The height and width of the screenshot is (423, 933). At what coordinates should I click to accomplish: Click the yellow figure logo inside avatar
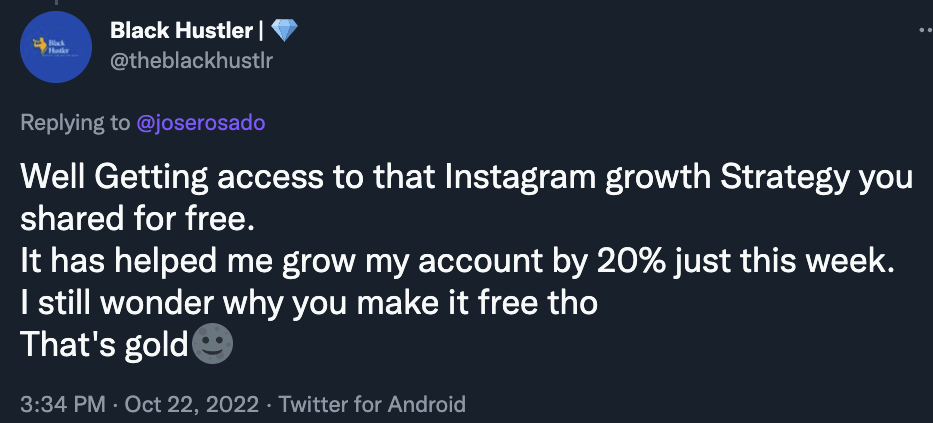click(x=39, y=45)
